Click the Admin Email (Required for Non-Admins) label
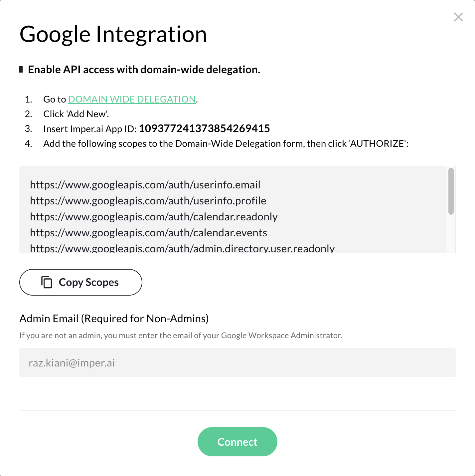The image size is (475, 476). pyautogui.click(x=114, y=319)
